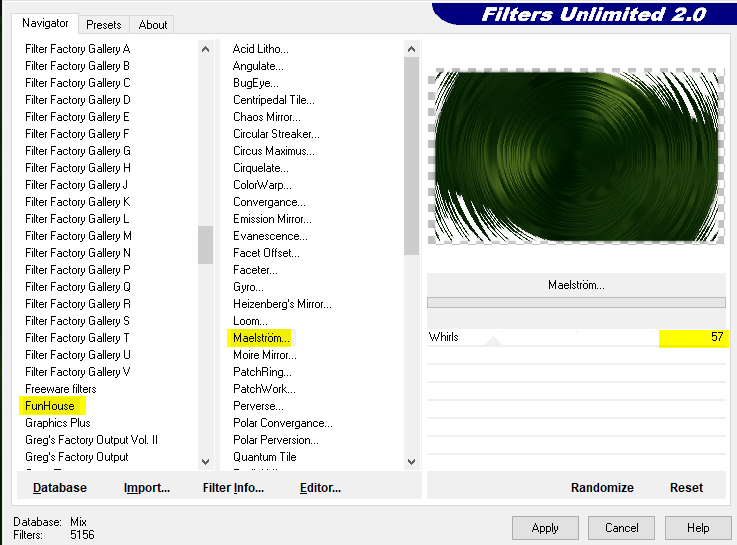Select Filter Factory Gallery J
Screen dimensions: 737x545
click(76, 185)
